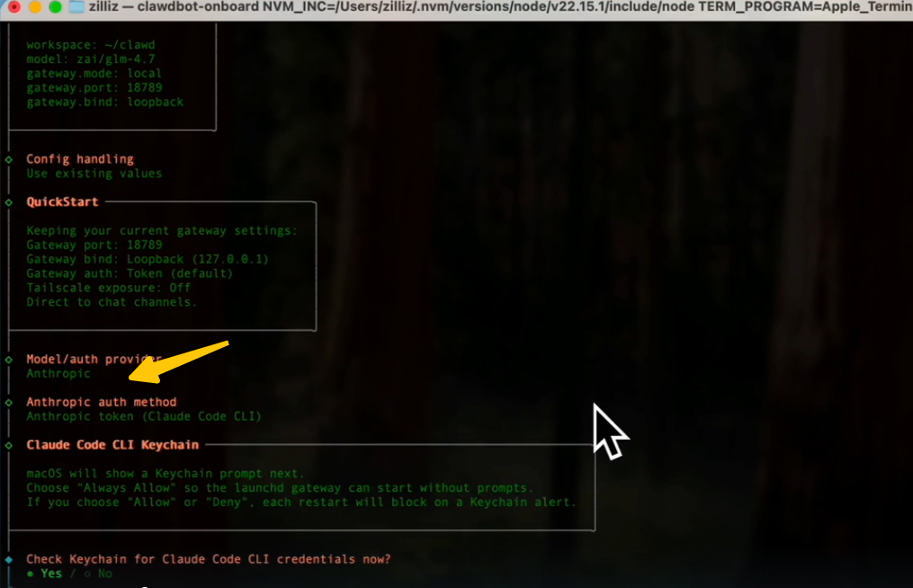This screenshot has height=588, width=913.
Task: Click the diamond marker beside Config handling
Action: (x=8, y=159)
